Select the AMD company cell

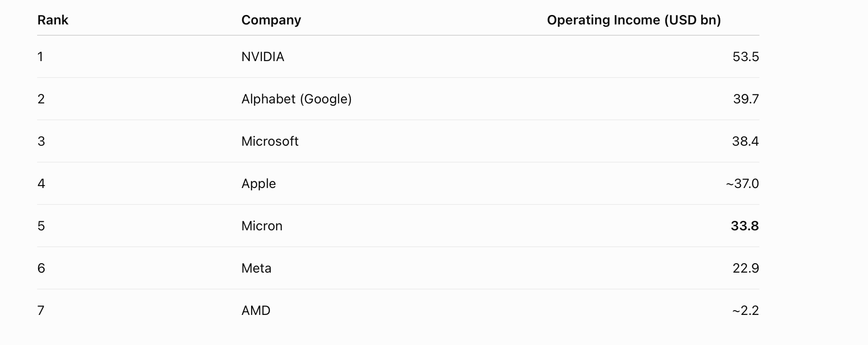pyautogui.click(x=256, y=311)
